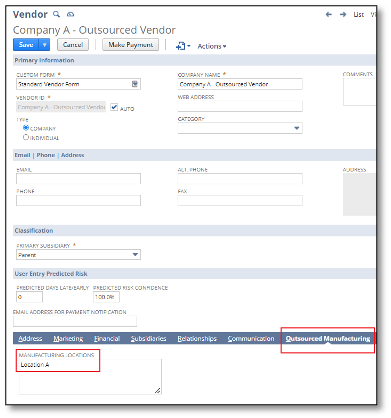This screenshot has height=418, width=391.
Task: Go to previous record with left arrow
Action: tap(329, 14)
